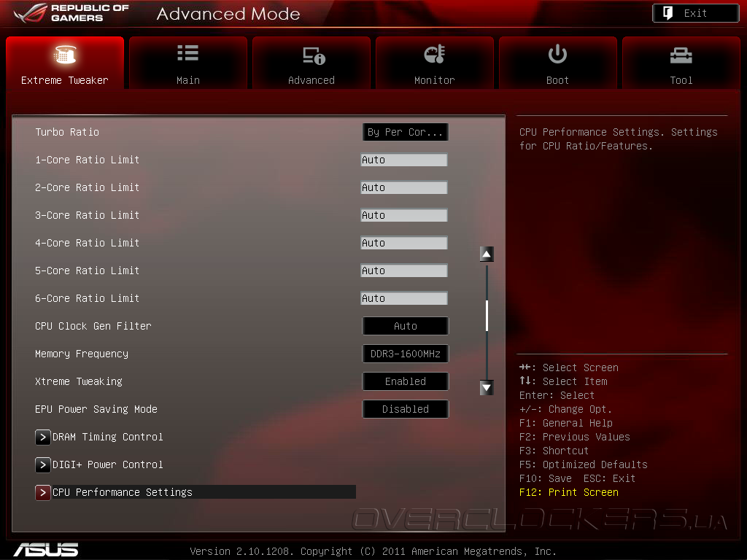Click the 6-Core Ratio Limit label

pyautogui.click(x=88, y=298)
